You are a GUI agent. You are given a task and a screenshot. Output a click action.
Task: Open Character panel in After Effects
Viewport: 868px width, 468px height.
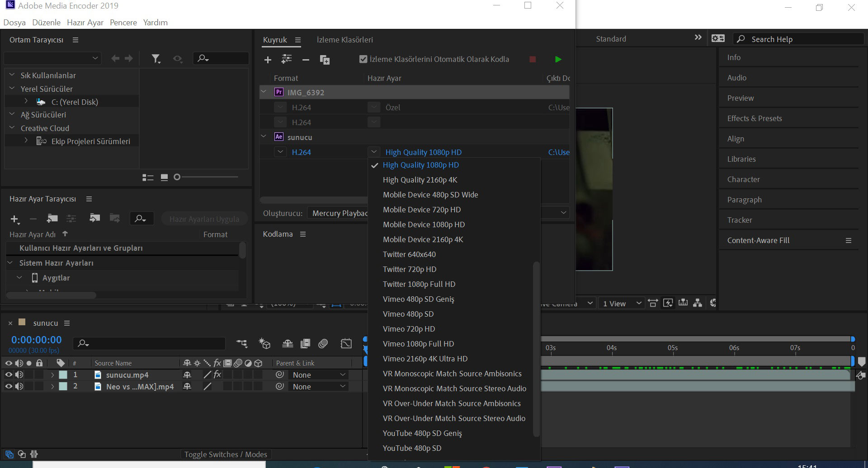[x=743, y=179]
